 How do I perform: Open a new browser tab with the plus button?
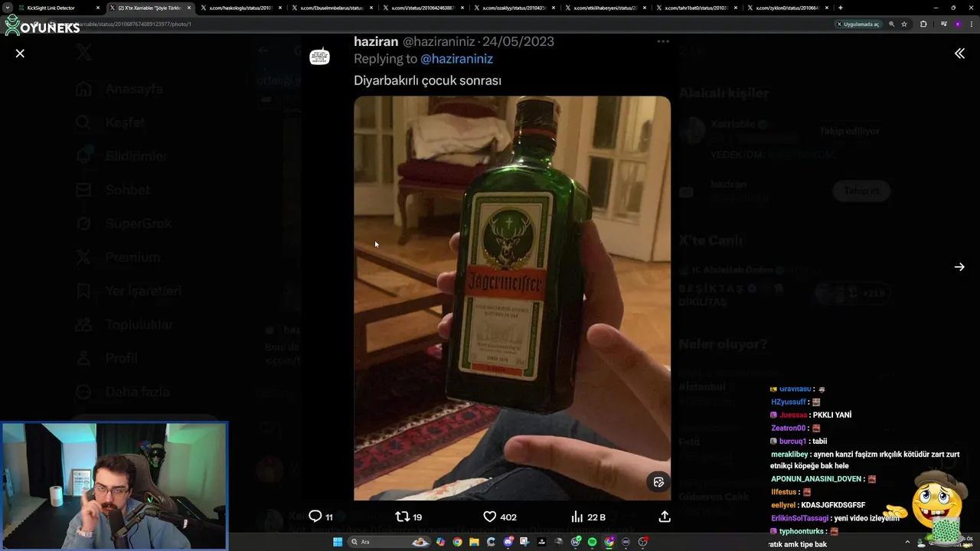pos(841,8)
